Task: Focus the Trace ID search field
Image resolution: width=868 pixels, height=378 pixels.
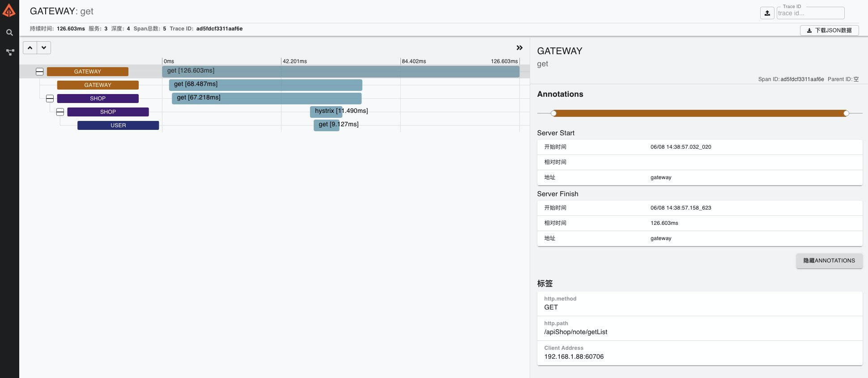Action: (810, 13)
